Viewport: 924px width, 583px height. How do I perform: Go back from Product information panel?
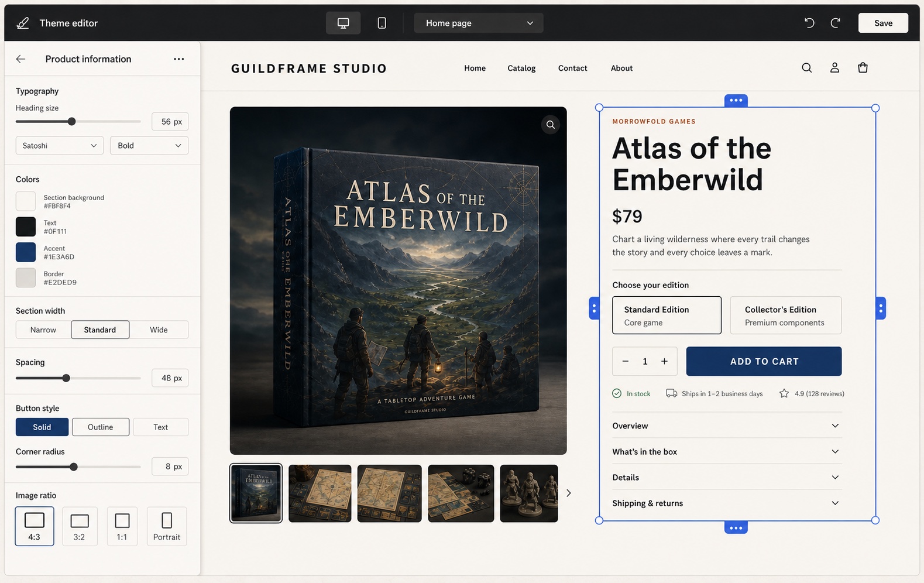(x=21, y=59)
